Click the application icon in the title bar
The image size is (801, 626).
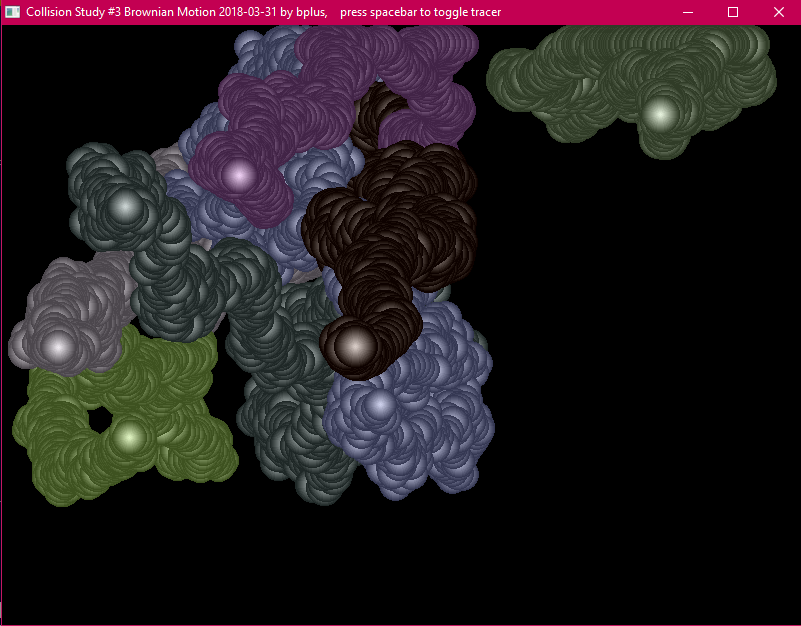point(12,12)
